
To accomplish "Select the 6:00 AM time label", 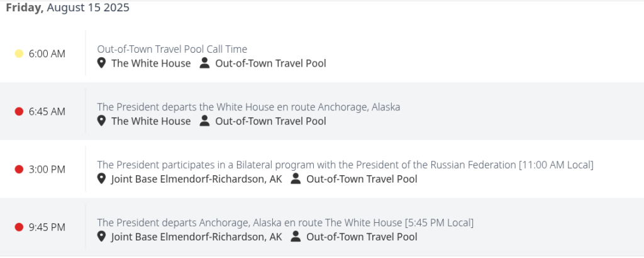I will pos(47,54).
